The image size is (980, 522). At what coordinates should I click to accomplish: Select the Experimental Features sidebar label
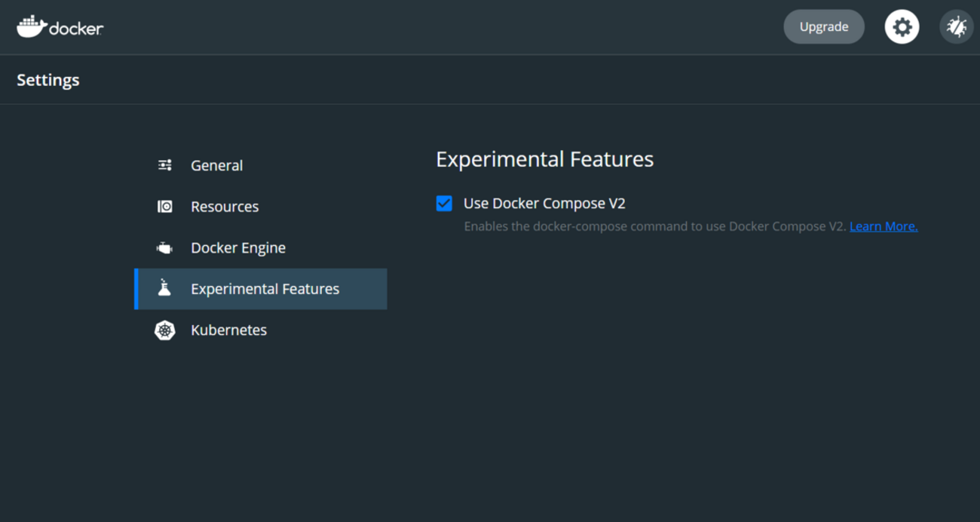(x=265, y=289)
